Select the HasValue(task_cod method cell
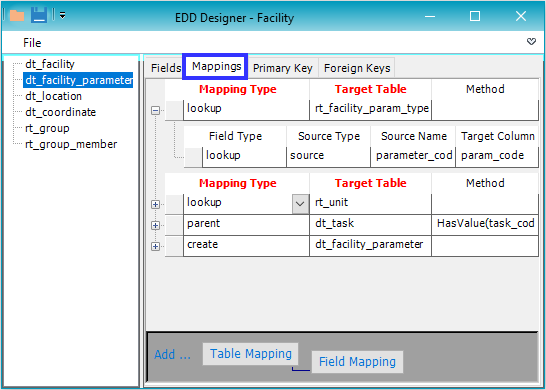Screen dimensions: 546x390 (485, 225)
